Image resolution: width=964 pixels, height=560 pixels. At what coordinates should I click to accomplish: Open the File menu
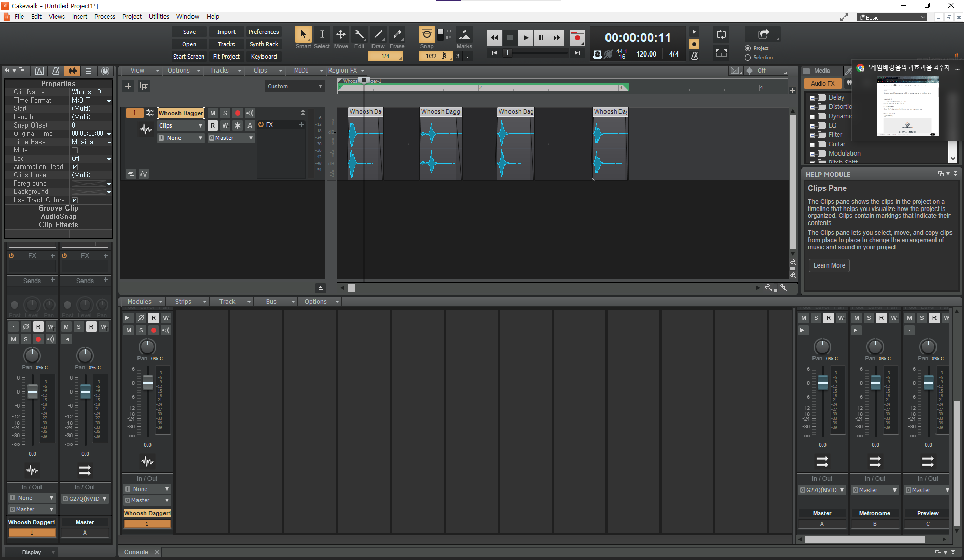point(19,17)
